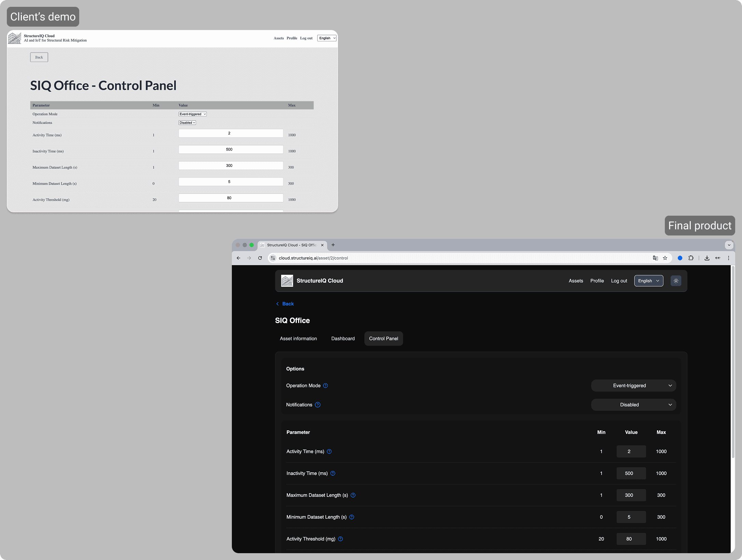742x560 pixels.
Task: Click help icon beside Activity Threshold (mg)
Action: click(x=340, y=539)
